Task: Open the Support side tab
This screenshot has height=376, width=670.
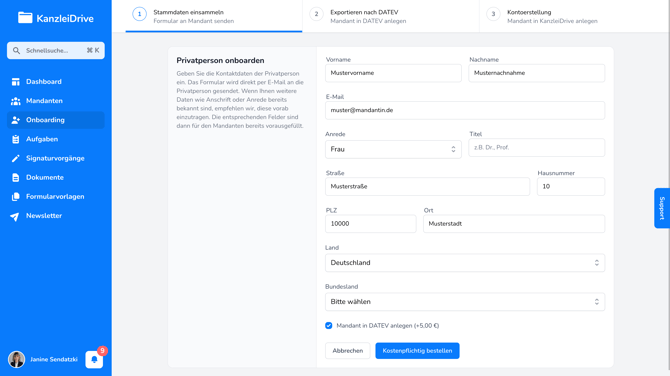Action: coord(662,208)
